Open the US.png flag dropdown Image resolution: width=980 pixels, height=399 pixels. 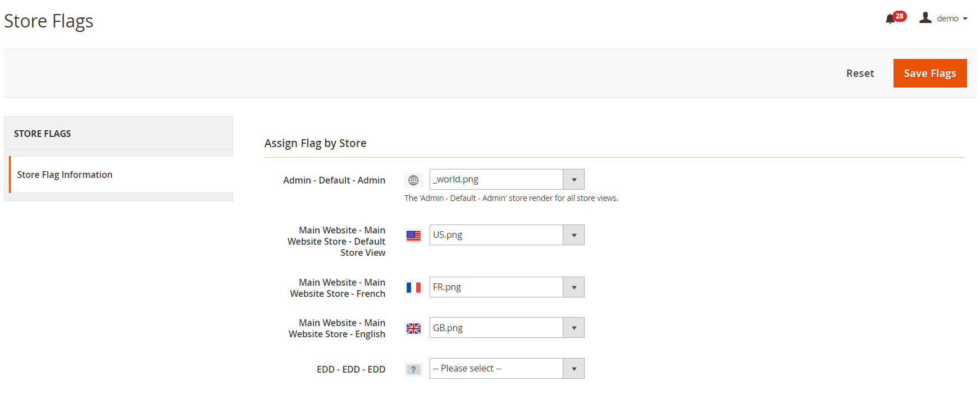pyautogui.click(x=507, y=235)
